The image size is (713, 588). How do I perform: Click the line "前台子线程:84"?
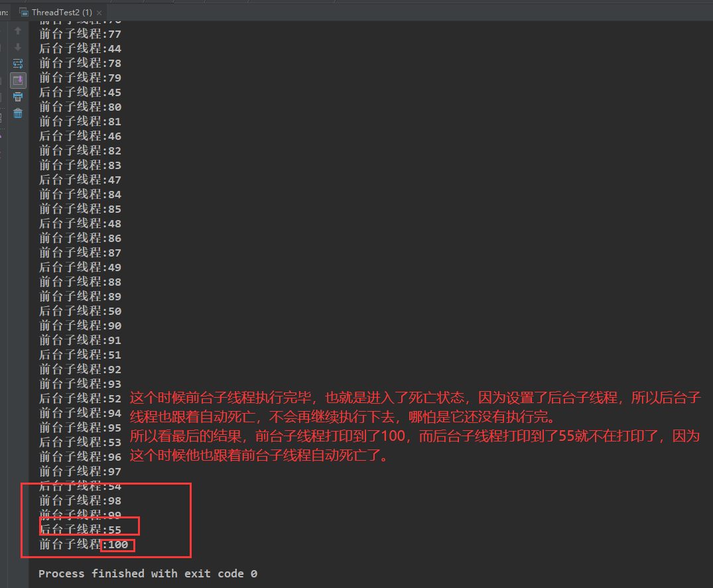pyautogui.click(x=80, y=194)
